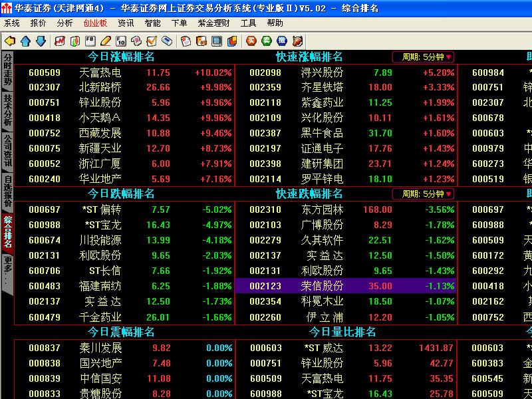The image size is (532, 399).
Task: Select the *ST 威达 row in 今日量比排名
Action: point(346,348)
